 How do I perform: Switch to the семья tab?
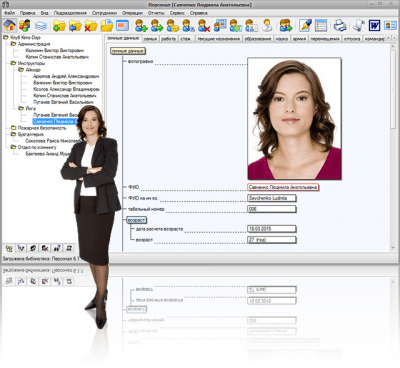click(x=150, y=39)
